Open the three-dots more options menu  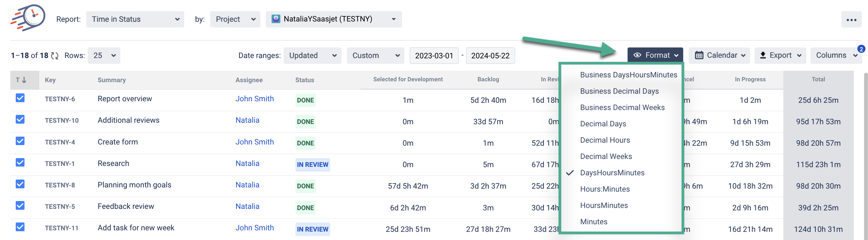click(851, 20)
